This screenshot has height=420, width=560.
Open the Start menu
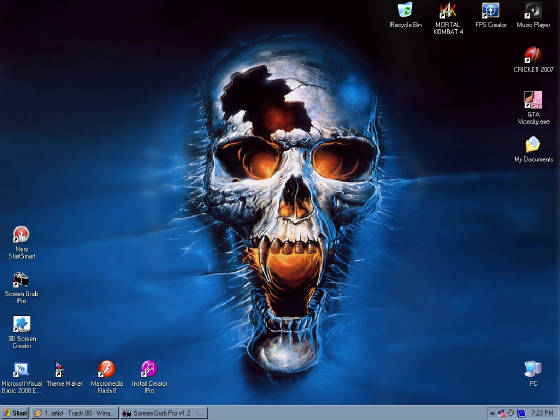(15, 413)
